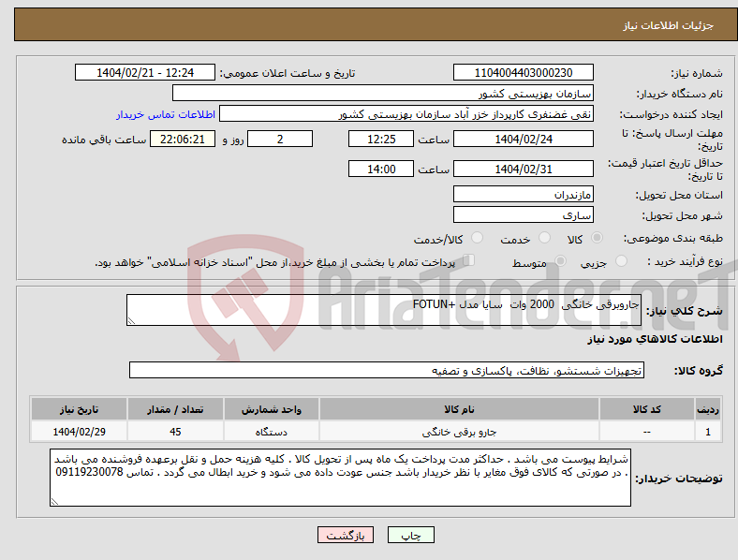
Task: Click the بازگشت (back) button
Action: click(346, 535)
